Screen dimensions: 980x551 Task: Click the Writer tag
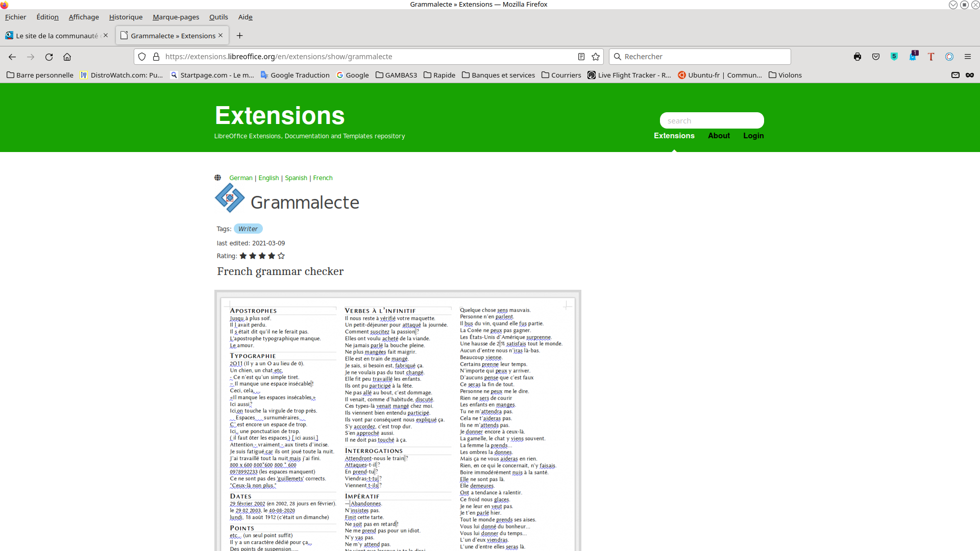click(x=248, y=229)
